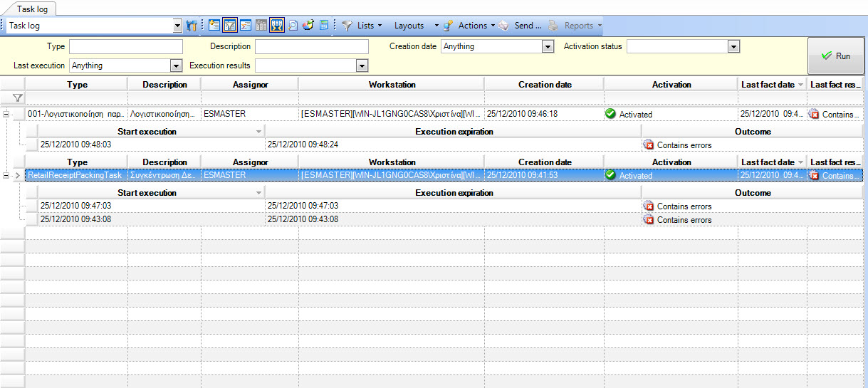
Task: Toggle the highlighted expand-all-rows toolbar icon
Action: coord(277,26)
